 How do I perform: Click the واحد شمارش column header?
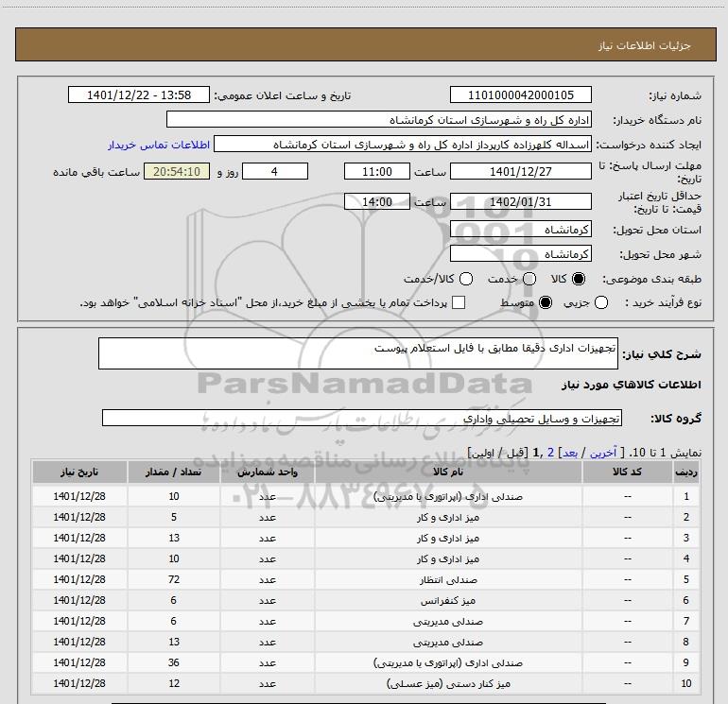click(x=268, y=472)
